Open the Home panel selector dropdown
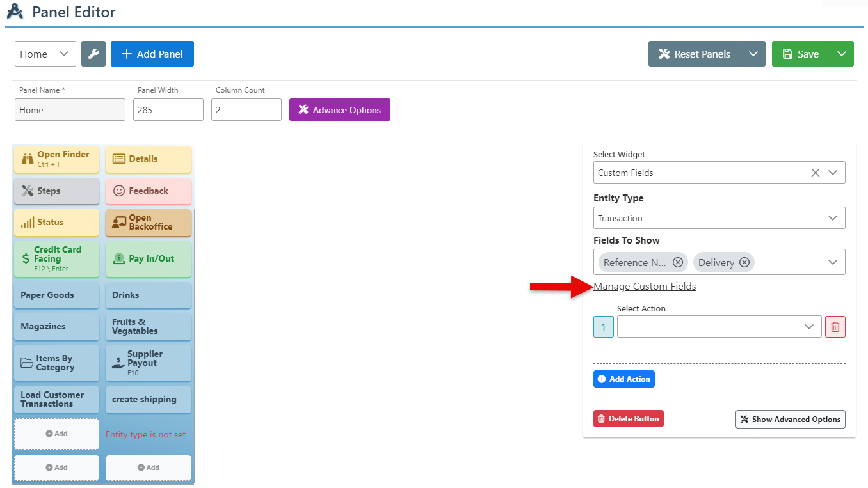Screen dimensions: 868x488 pos(45,54)
